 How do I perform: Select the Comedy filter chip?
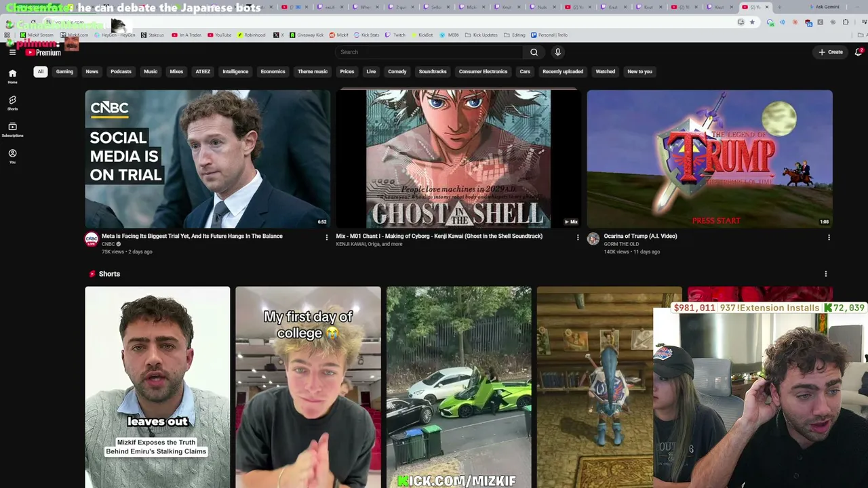(x=397, y=71)
